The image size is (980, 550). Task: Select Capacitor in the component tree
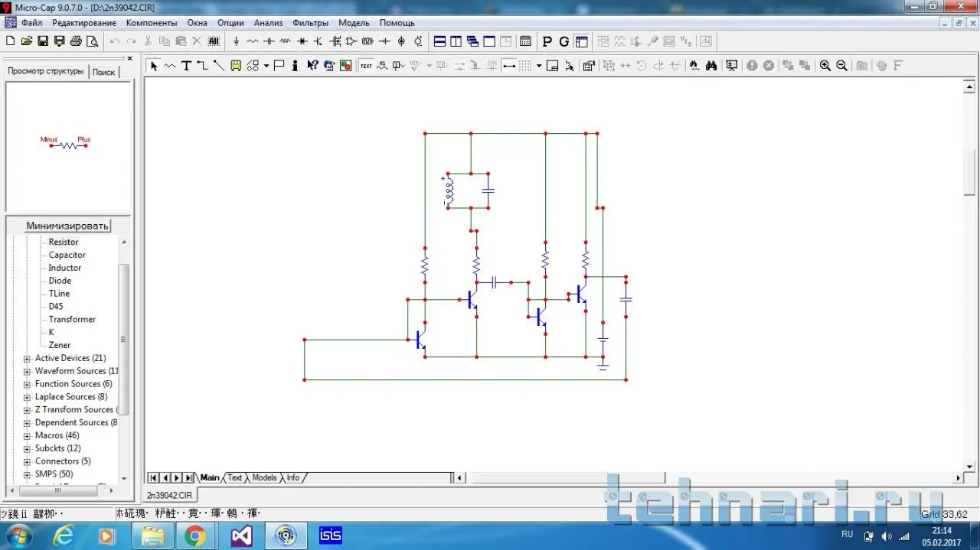pyautogui.click(x=67, y=255)
